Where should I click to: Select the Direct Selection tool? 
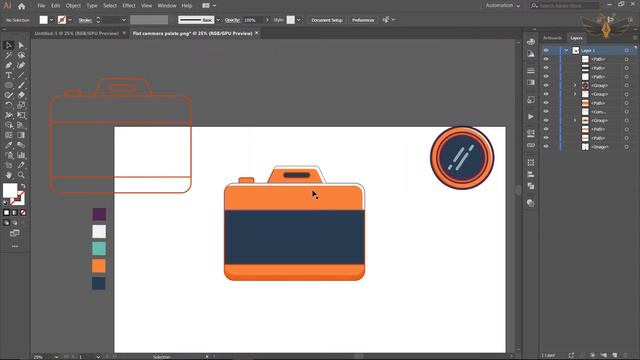pyautogui.click(x=21, y=45)
